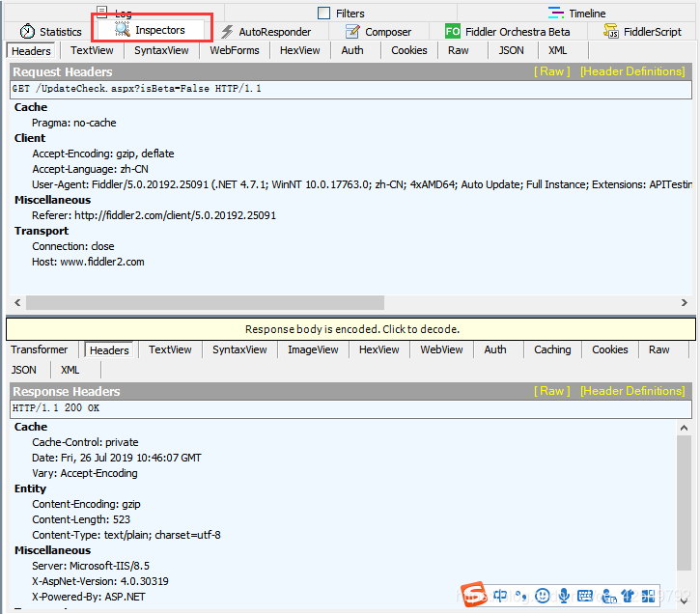Screen dimensions: 700x614
Task: Switch to the Filters tab
Action: pyautogui.click(x=341, y=14)
